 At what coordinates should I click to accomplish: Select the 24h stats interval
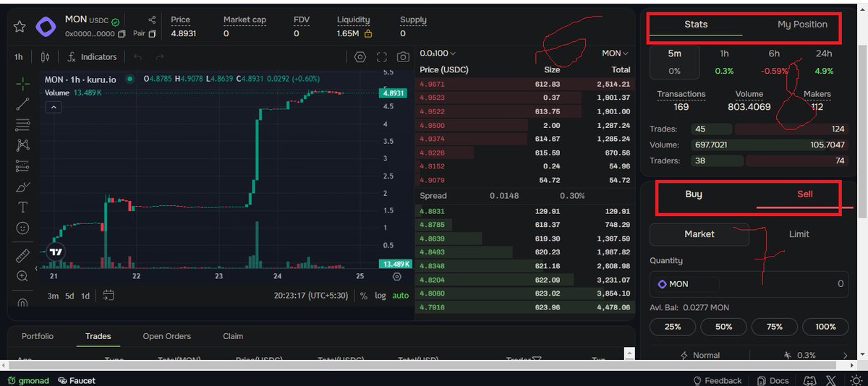(823, 62)
